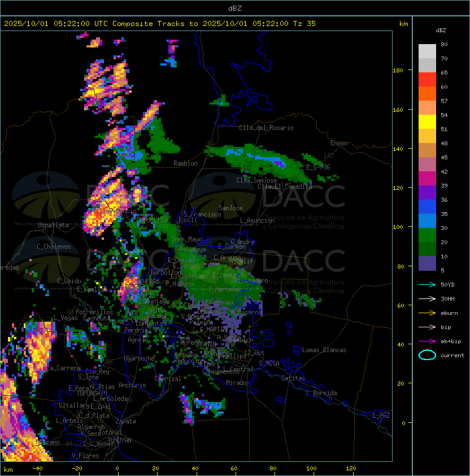Click the La_Carrera map label
Screen dimensions: 470x476
[x=64, y=368]
